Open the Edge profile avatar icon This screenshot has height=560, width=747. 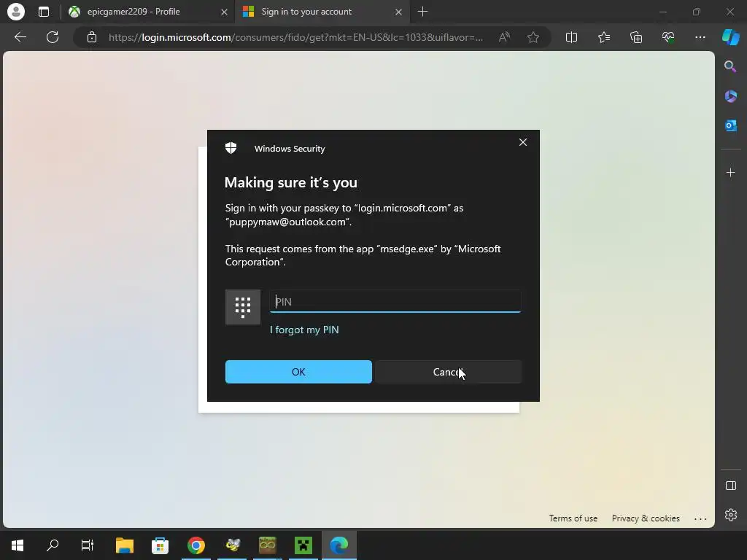[x=16, y=12]
